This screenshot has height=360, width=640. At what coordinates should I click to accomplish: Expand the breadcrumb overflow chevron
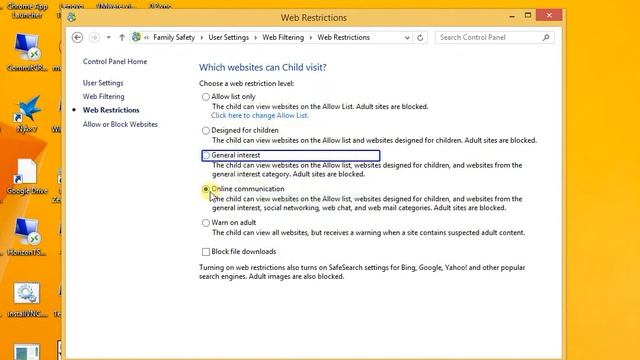coord(147,38)
